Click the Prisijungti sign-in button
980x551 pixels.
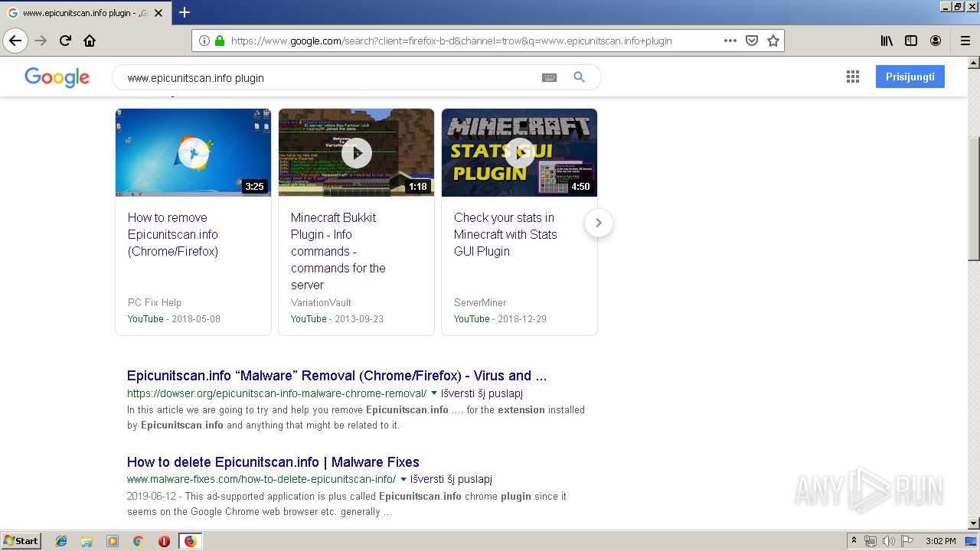click(x=910, y=77)
